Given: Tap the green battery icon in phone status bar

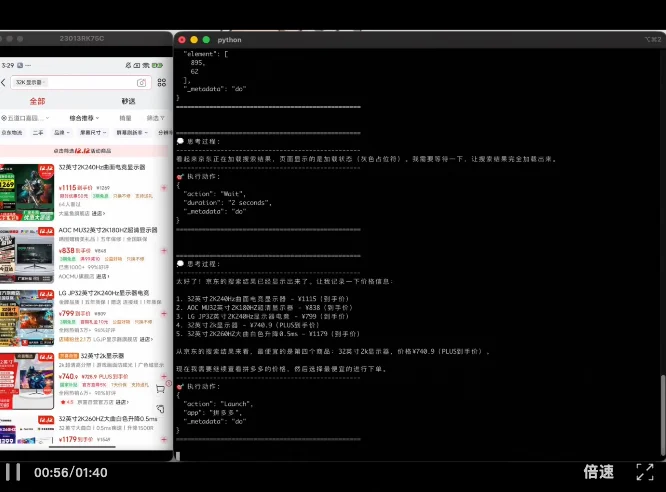Looking at the screenshot, I should (158, 65).
